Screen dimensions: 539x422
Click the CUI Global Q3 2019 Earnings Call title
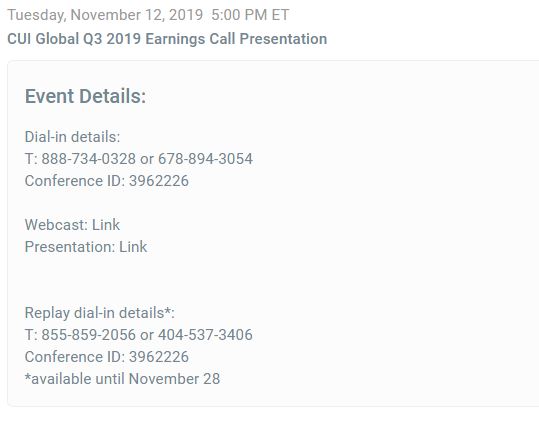(167, 38)
